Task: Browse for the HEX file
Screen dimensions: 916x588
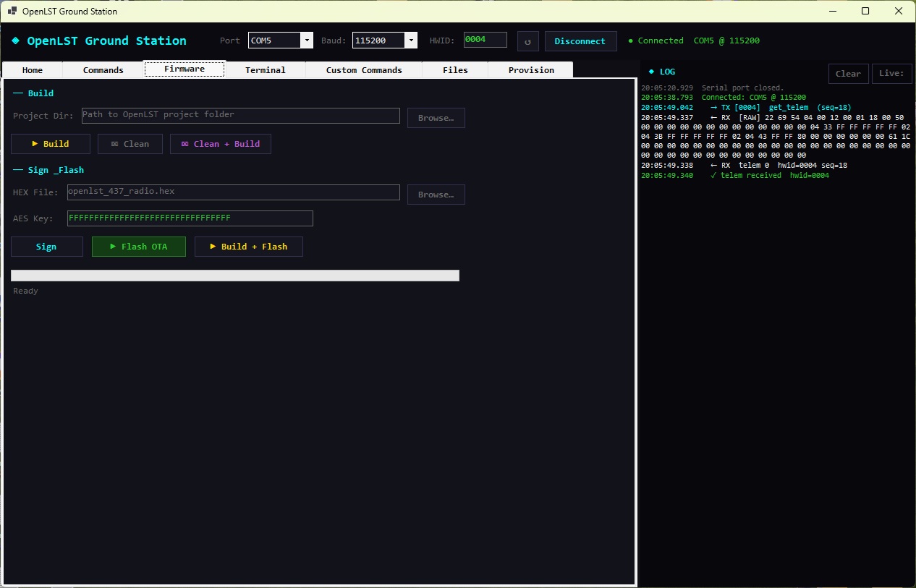Action: (x=436, y=194)
